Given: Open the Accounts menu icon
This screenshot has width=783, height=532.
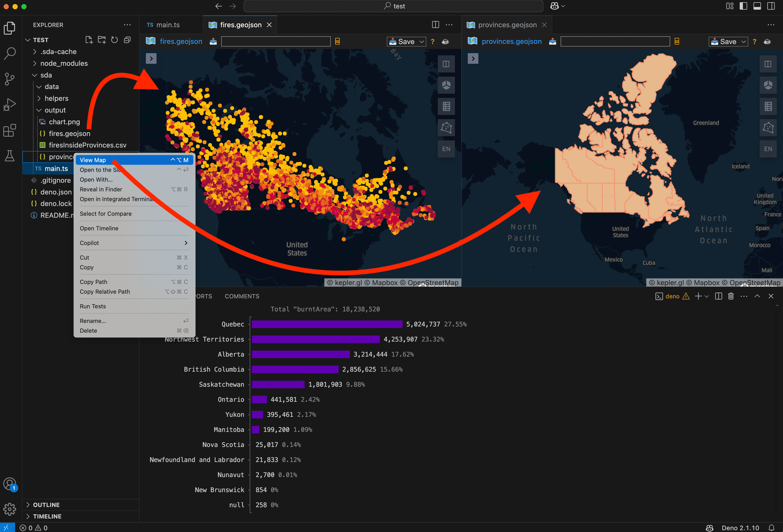Looking at the screenshot, I should [10, 484].
